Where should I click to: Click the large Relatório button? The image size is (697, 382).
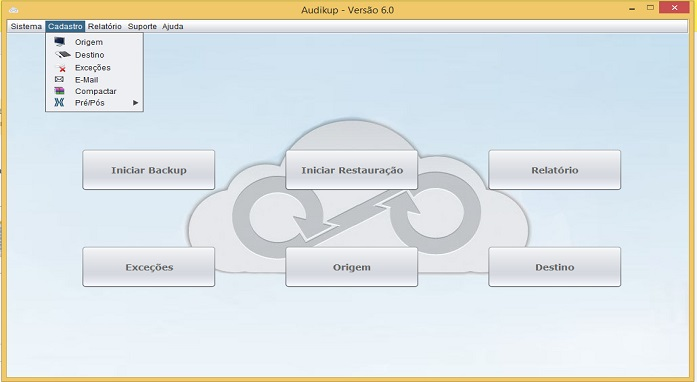tap(555, 170)
